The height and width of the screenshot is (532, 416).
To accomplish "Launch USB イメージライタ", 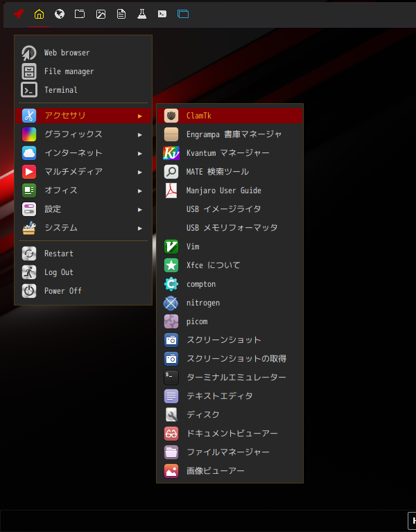I will tap(229, 209).
